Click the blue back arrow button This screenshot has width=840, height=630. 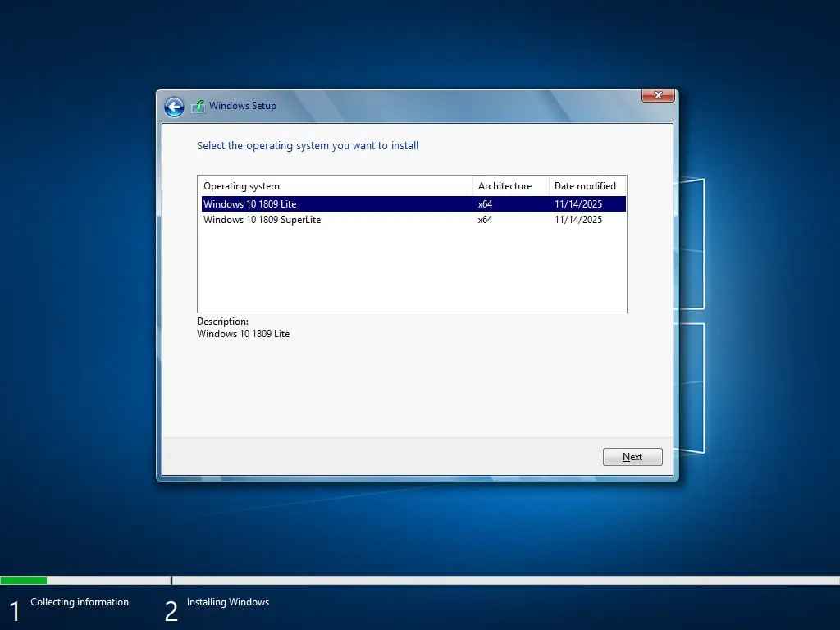click(174, 107)
